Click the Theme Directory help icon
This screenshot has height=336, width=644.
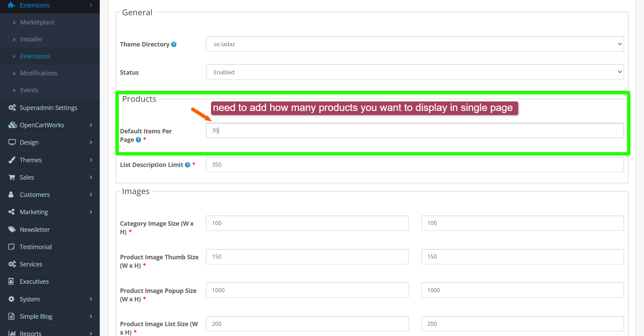tap(174, 44)
